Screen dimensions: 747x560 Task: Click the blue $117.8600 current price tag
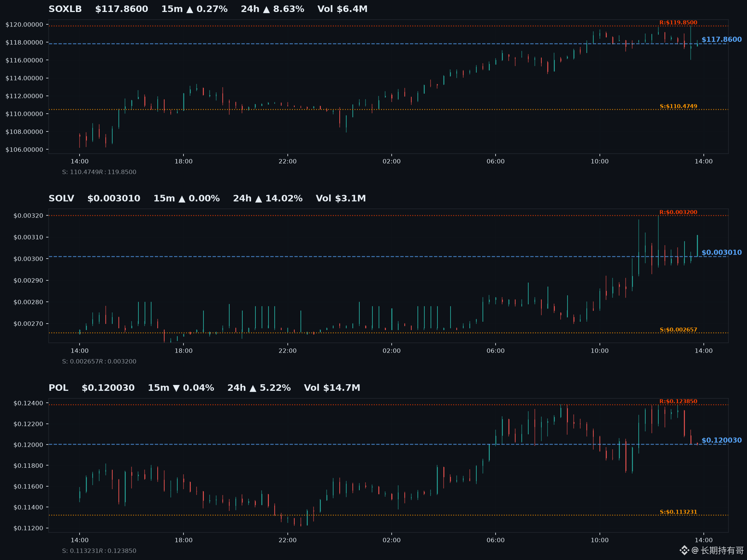coord(722,40)
